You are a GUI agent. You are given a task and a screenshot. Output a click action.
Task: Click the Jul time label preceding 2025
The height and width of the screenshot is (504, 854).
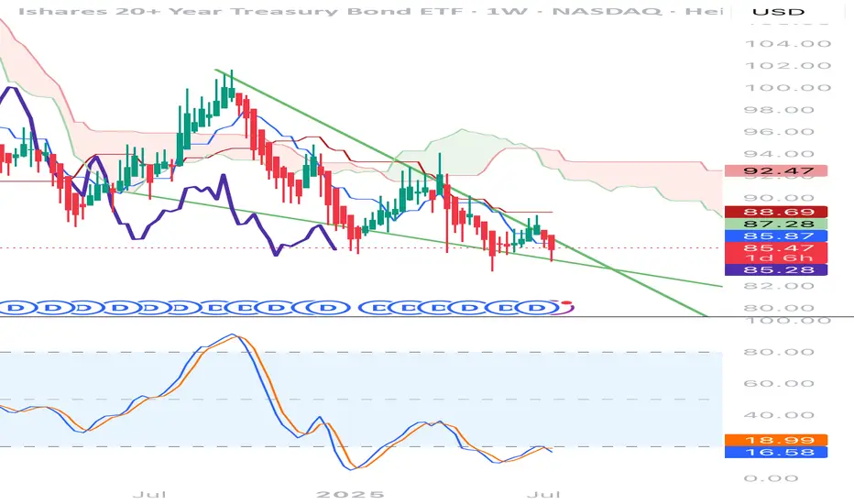click(149, 494)
